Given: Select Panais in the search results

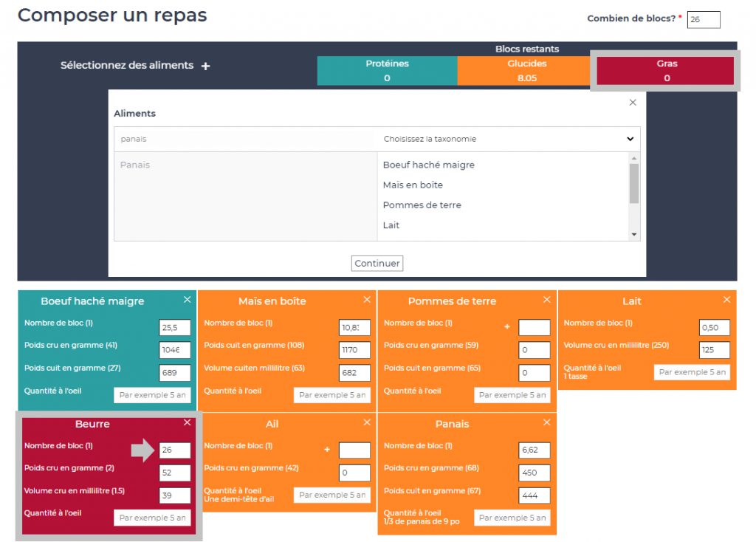Looking at the screenshot, I should (x=135, y=165).
